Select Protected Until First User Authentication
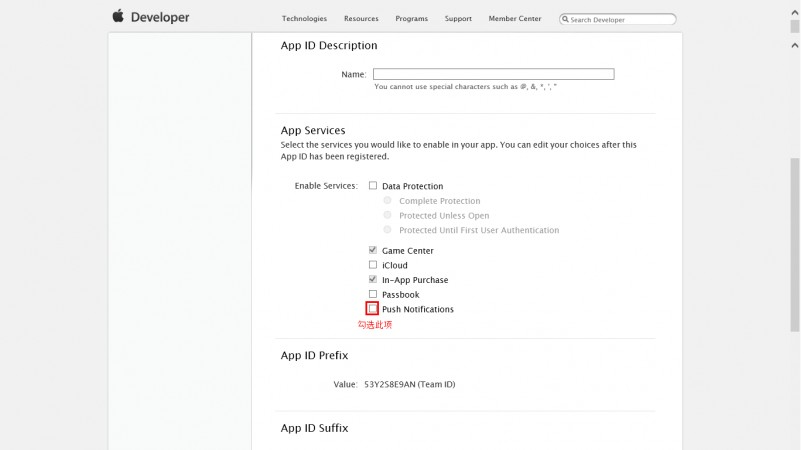The image size is (801, 450). (388, 230)
